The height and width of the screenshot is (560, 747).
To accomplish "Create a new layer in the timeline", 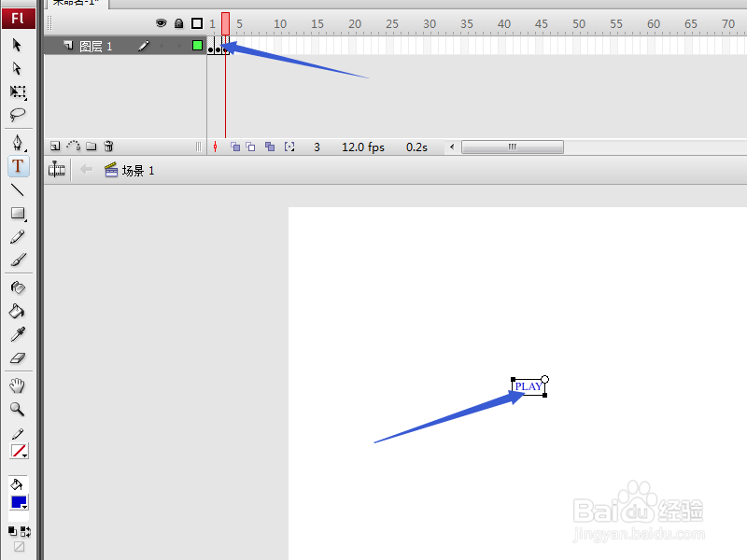I will (x=54, y=146).
